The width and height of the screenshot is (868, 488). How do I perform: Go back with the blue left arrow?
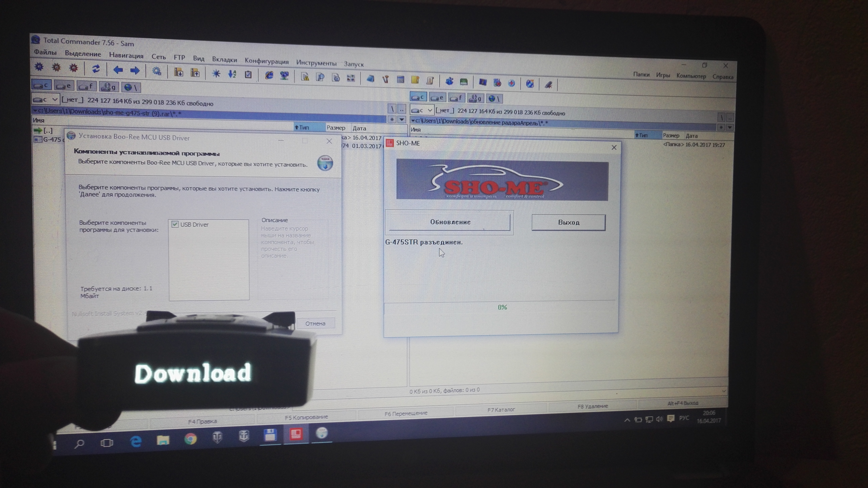[118, 70]
